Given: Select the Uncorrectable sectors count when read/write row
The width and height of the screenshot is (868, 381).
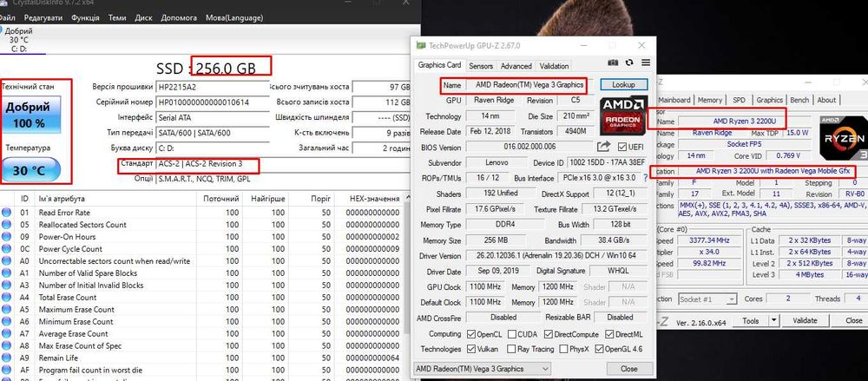Looking at the screenshot, I should 202,261.
